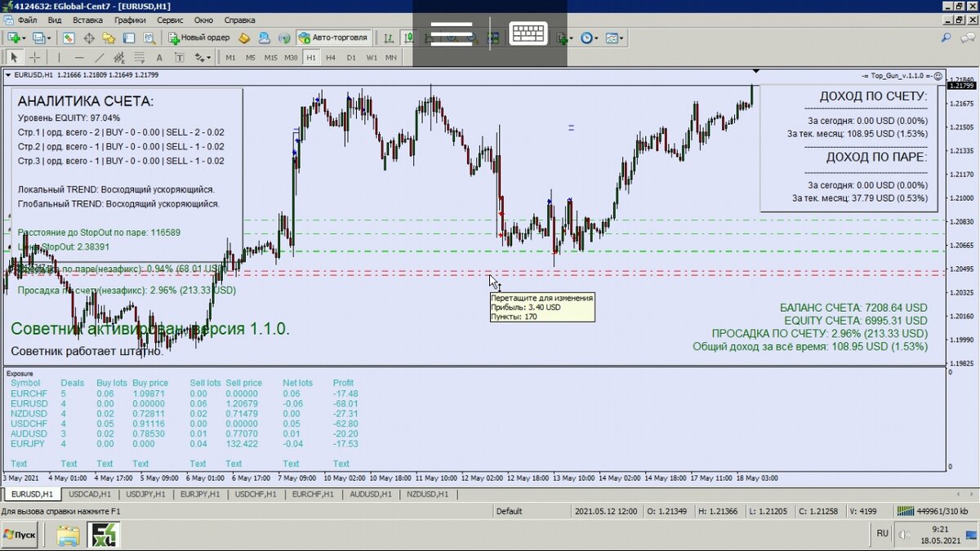Click the RU language indicator
Screen dimensions: 980x551
(883, 533)
